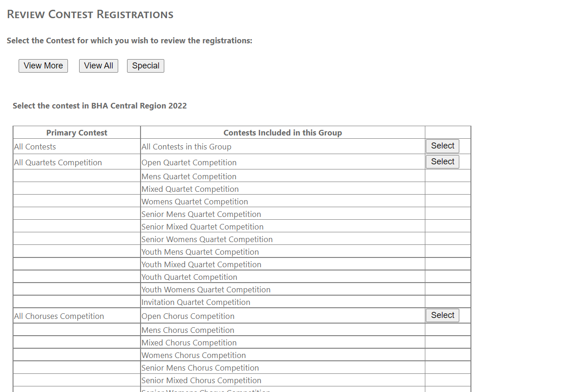Click Senior Mens Quartet Competition row
Viewport: 564px width, 392px height.
coord(201,214)
